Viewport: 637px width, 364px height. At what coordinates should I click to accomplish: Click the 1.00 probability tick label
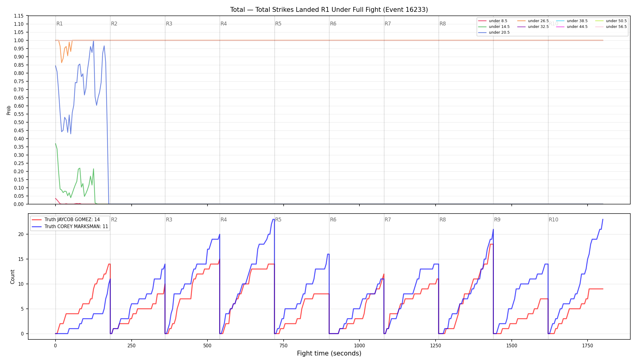click(x=19, y=40)
